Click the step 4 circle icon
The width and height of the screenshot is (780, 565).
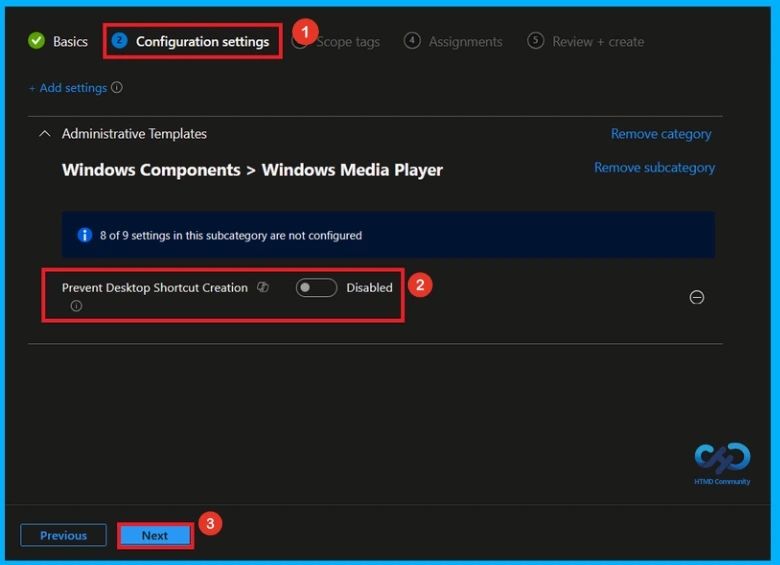[412, 40]
